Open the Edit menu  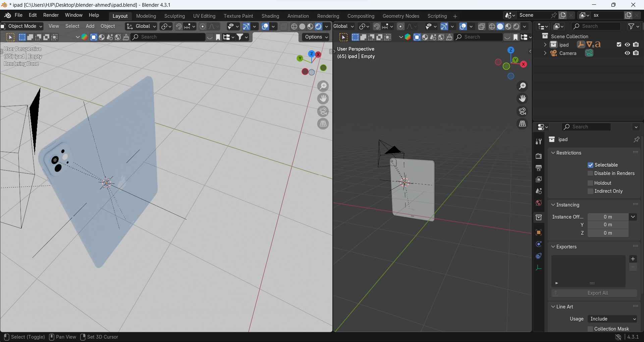pyautogui.click(x=33, y=15)
